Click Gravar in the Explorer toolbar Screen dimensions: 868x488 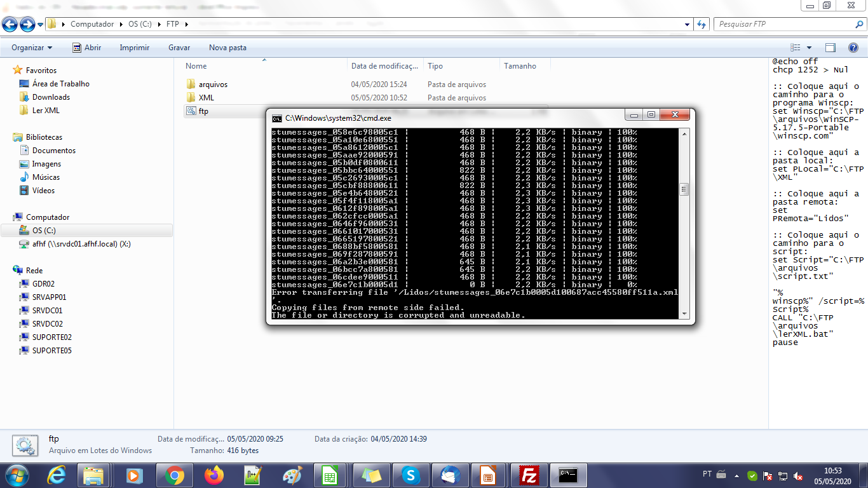pos(179,48)
